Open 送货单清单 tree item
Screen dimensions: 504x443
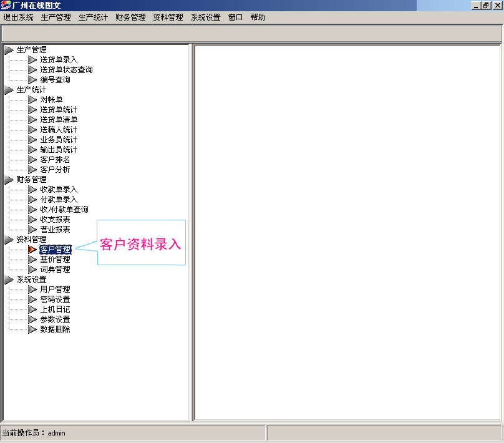pyautogui.click(x=59, y=120)
